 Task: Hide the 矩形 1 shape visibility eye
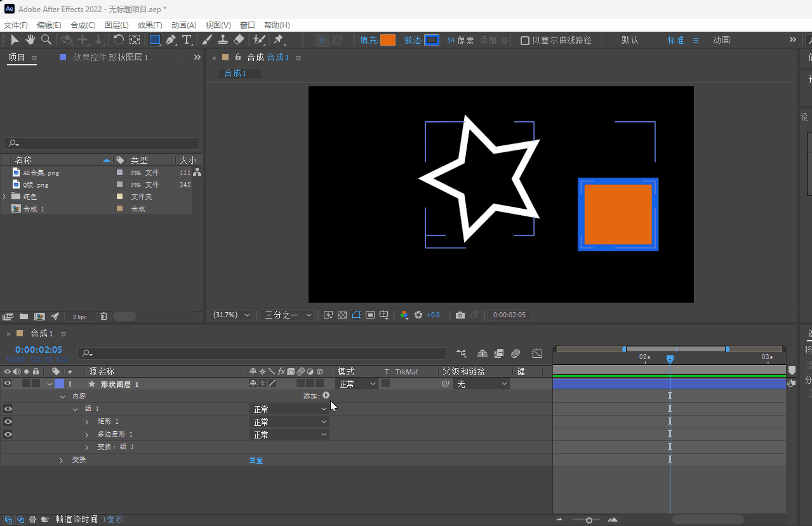tap(8, 422)
